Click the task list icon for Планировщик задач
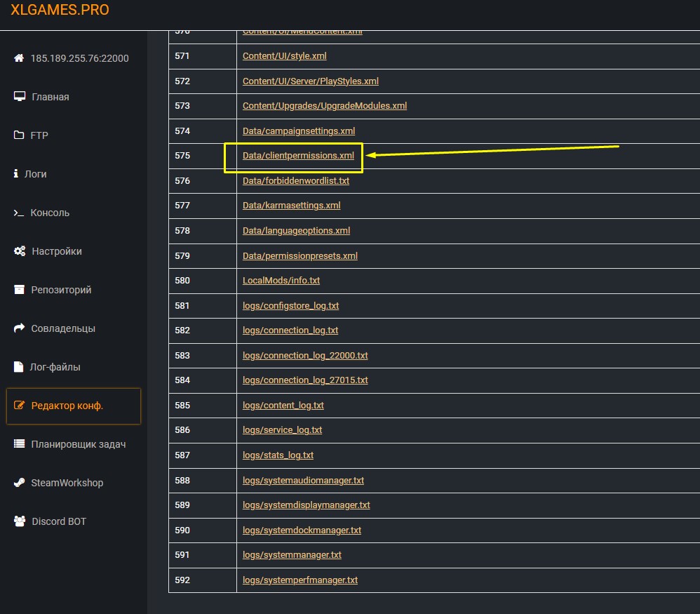Viewport: 700px width, 614px height. (19, 444)
